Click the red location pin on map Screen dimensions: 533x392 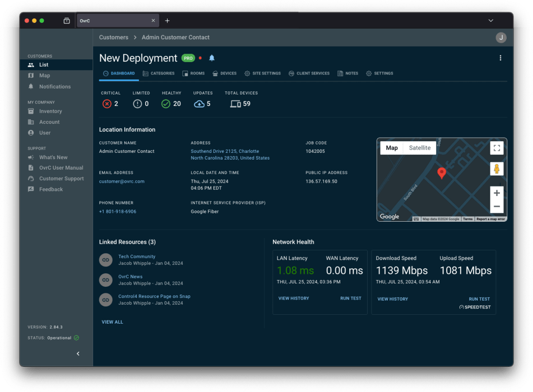[441, 172]
